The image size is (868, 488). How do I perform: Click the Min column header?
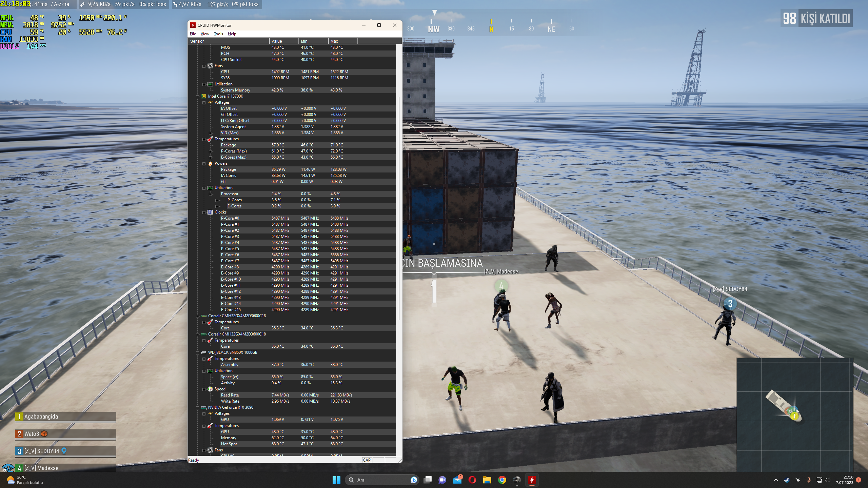click(313, 41)
